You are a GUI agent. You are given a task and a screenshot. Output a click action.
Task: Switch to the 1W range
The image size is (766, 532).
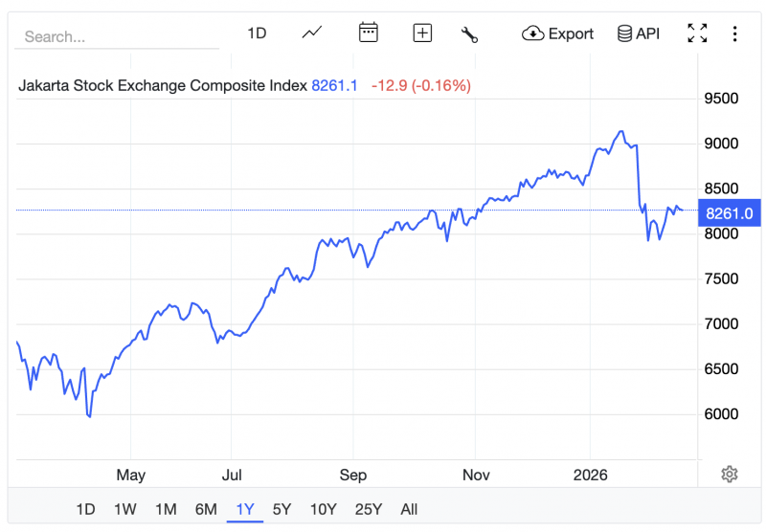[124, 509]
